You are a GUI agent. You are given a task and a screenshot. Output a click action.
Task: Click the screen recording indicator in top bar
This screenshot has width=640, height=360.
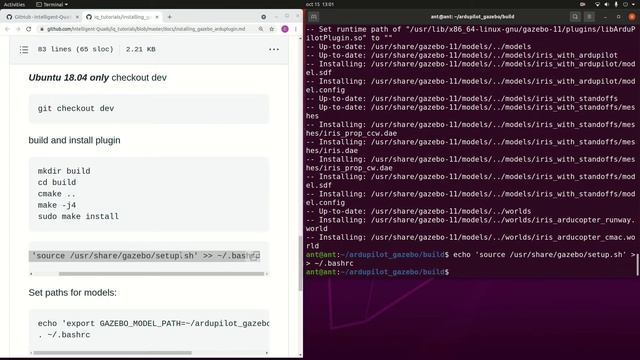(x=582, y=4)
